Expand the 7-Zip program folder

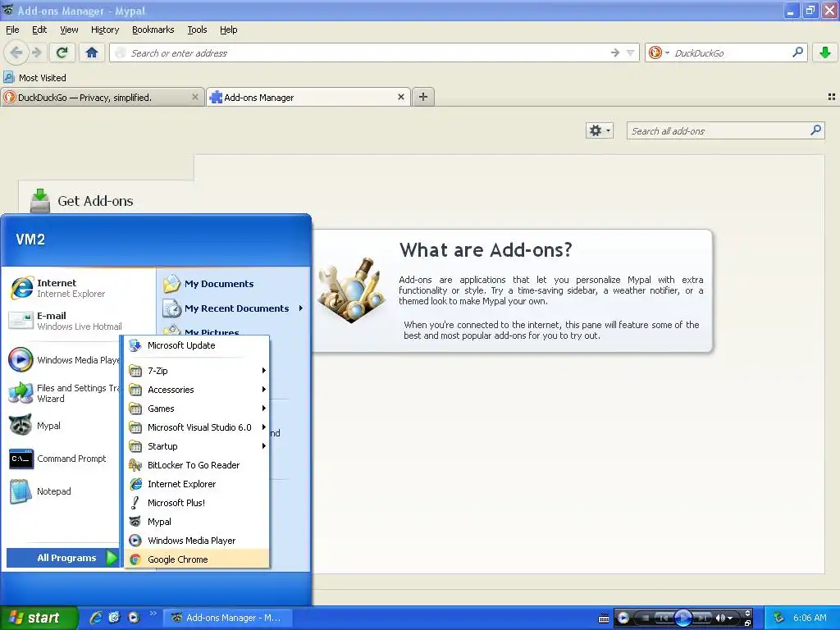197,370
